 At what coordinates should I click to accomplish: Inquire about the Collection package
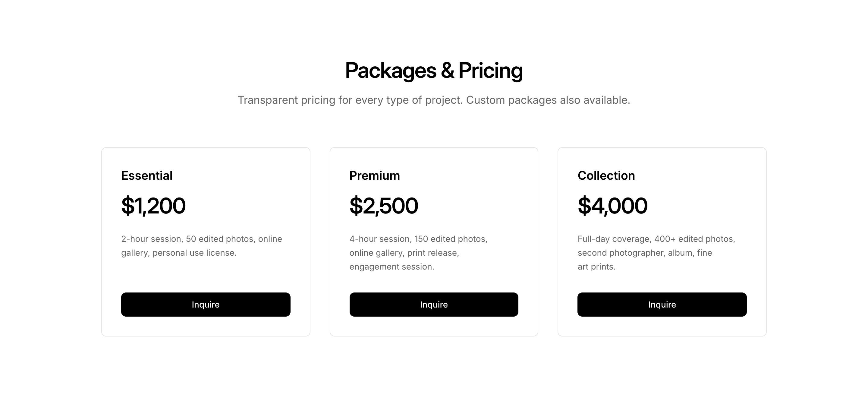point(662,304)
